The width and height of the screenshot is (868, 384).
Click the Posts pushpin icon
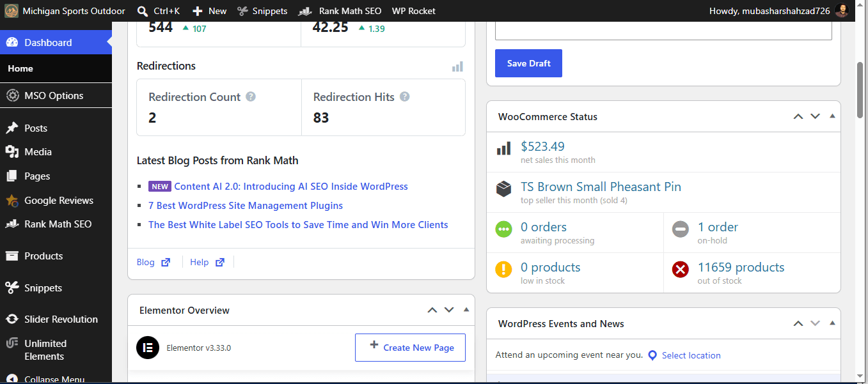12,128
